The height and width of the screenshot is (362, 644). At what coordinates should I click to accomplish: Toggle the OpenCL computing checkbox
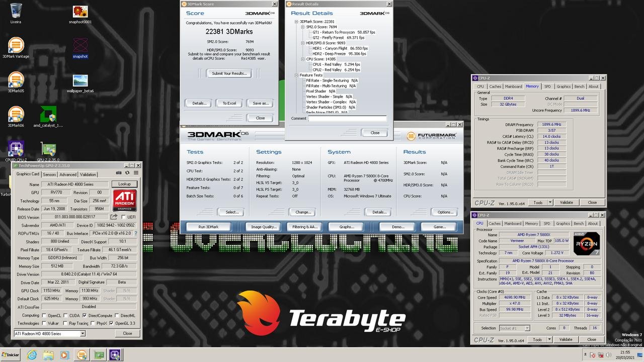44,315
